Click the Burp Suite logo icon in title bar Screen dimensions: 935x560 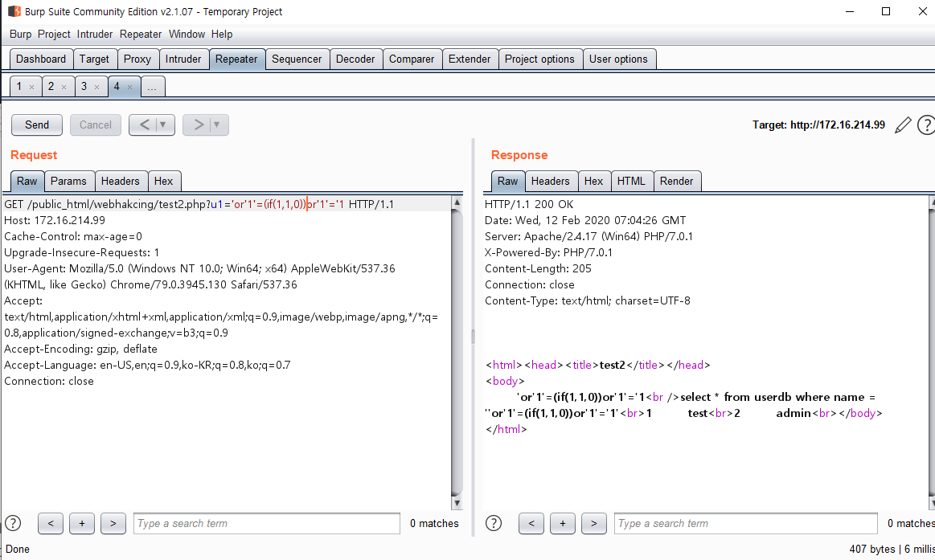(x=14, y=11)
